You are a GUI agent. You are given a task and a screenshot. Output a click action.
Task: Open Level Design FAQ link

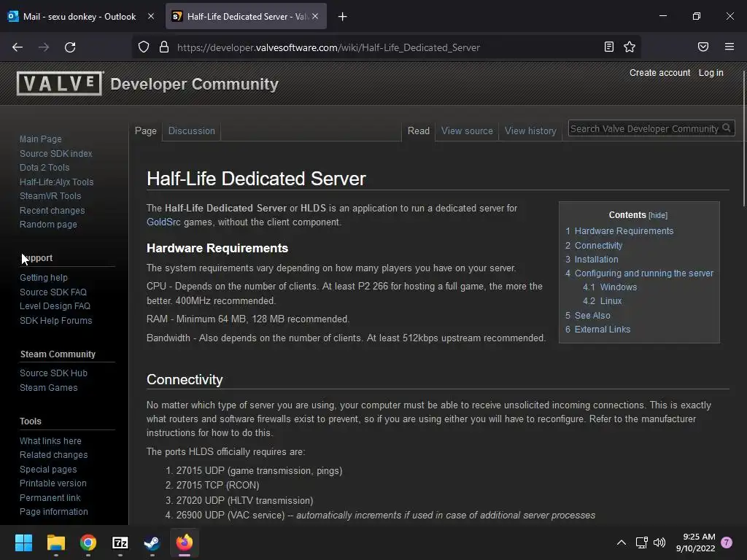pos(55,306)
